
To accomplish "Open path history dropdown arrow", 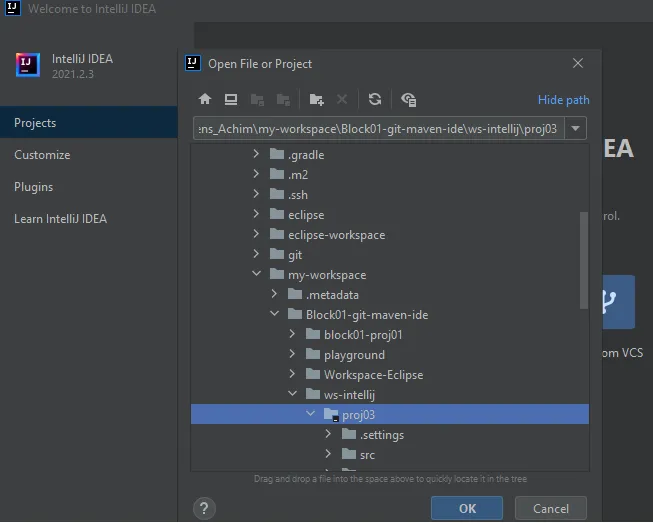I will coord(576,128).
